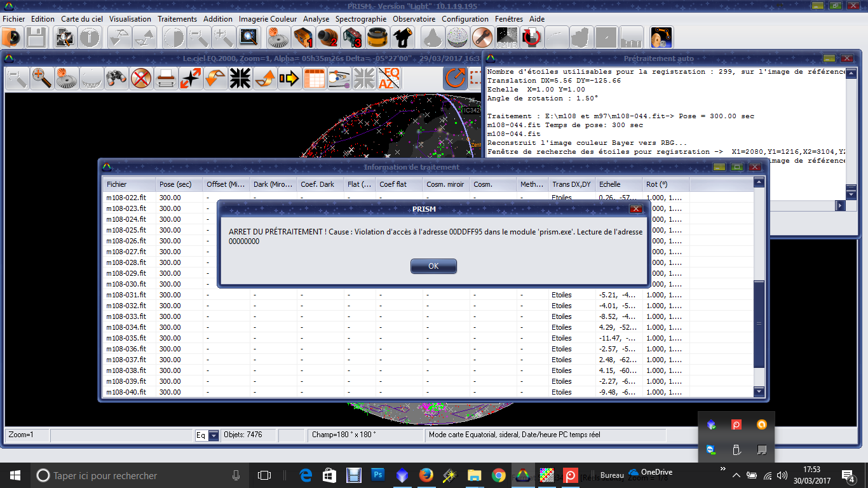
Task: Click the printer icon in sky chart toolbar
Action: coord(166,79)
